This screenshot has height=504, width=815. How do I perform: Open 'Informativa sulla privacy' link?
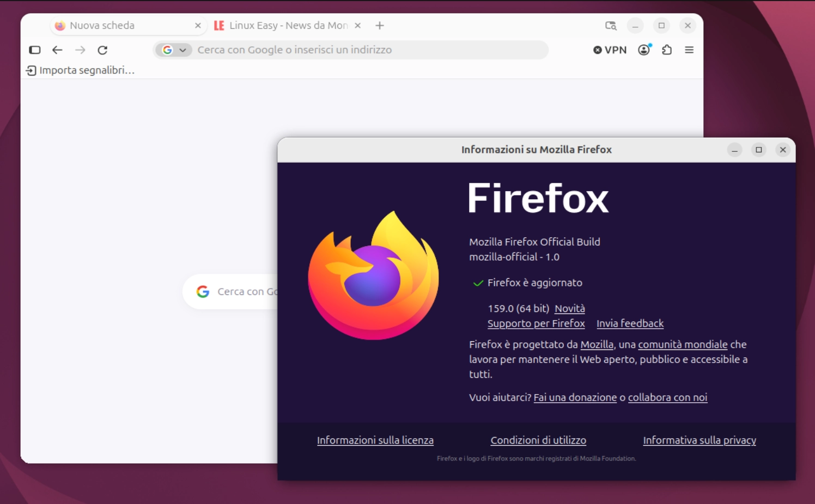pyautogui.click(x=700, y=440)
